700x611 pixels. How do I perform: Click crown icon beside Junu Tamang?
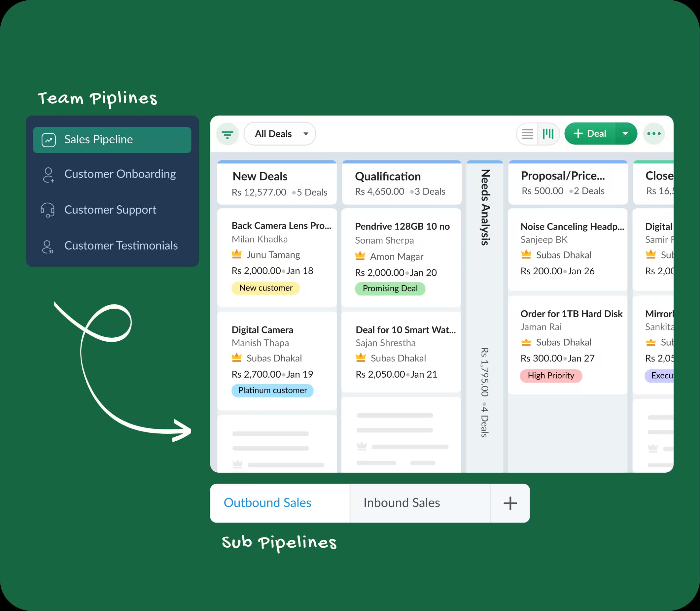coord(236,254)
